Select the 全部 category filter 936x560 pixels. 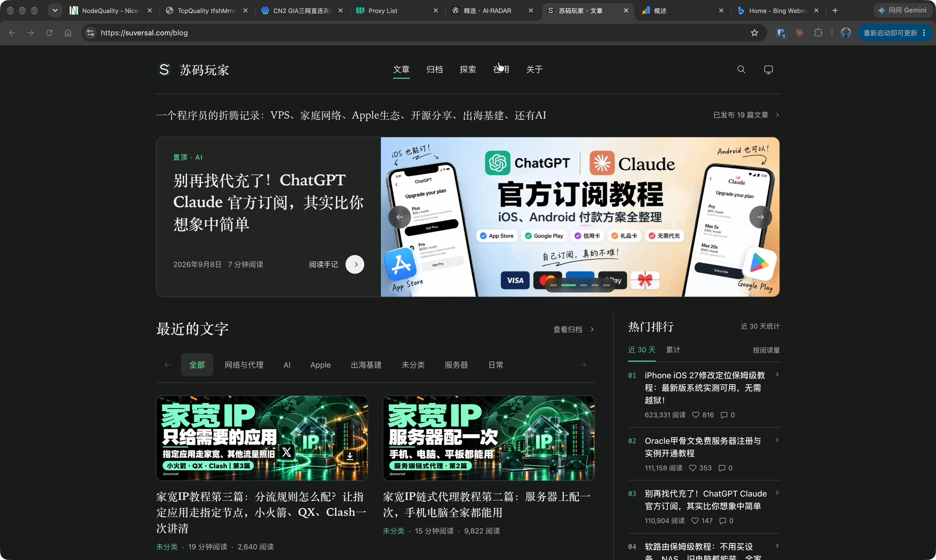197,365
